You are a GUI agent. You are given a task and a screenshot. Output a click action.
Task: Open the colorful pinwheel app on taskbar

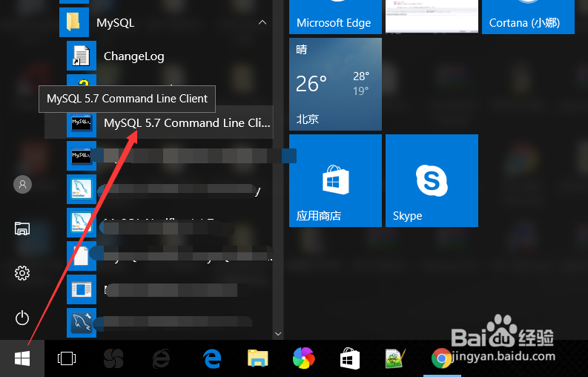coord(304,358)
